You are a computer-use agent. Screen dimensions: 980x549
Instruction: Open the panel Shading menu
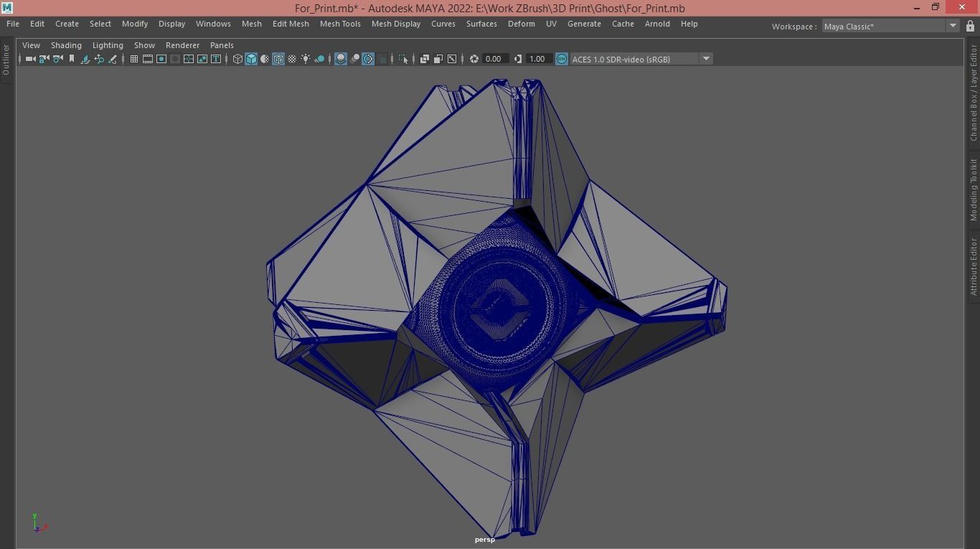coord(66,45)
